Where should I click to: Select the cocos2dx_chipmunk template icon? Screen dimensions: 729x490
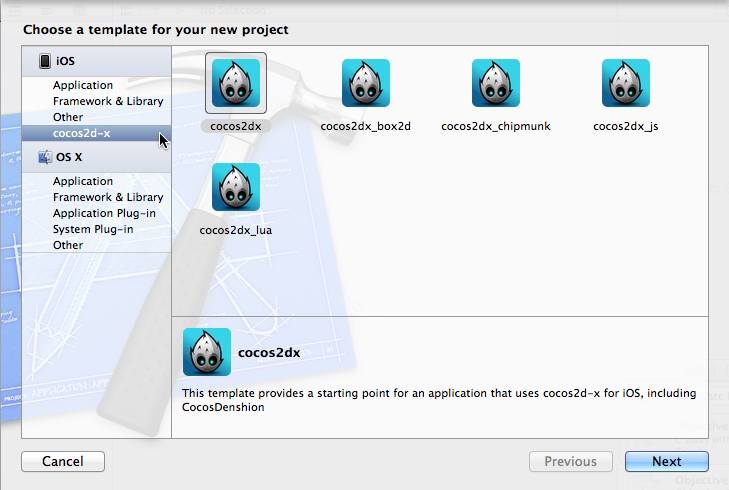496,83
